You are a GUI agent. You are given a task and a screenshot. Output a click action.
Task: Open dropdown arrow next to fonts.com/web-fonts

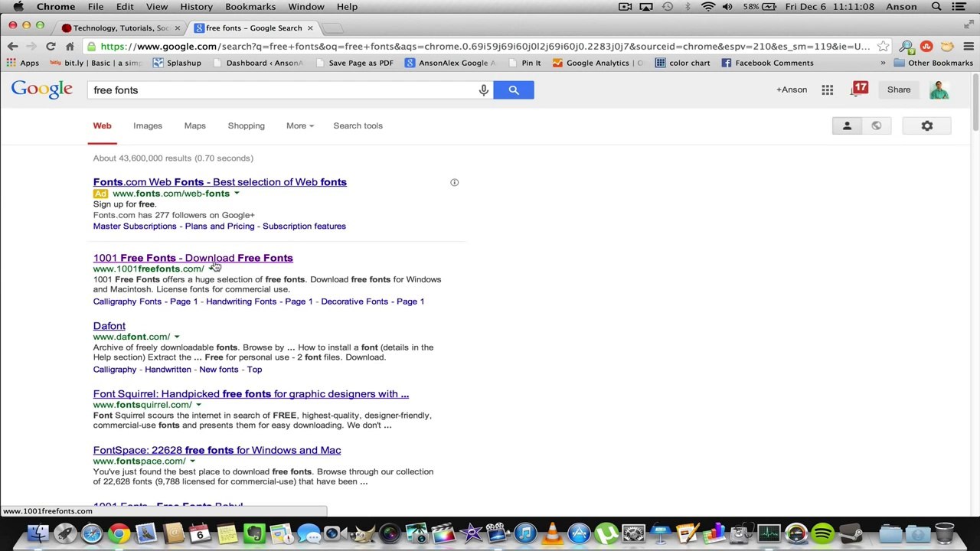(x=237, y=194)
